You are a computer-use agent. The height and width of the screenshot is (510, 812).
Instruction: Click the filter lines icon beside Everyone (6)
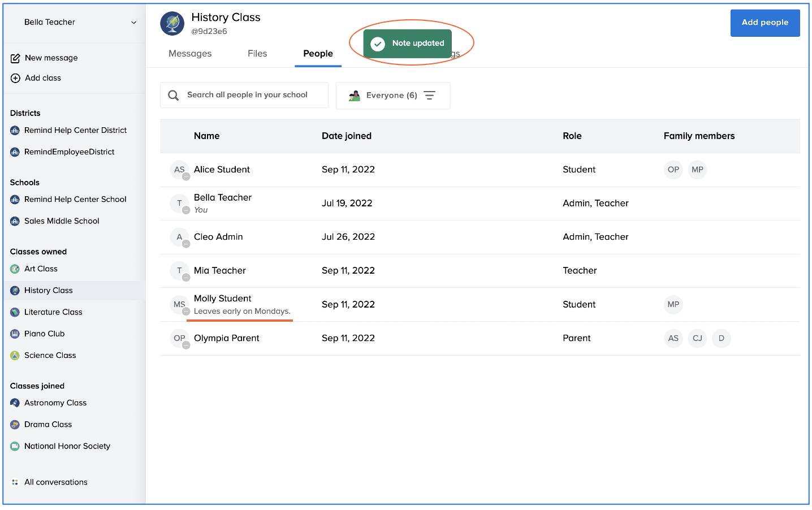430,96
